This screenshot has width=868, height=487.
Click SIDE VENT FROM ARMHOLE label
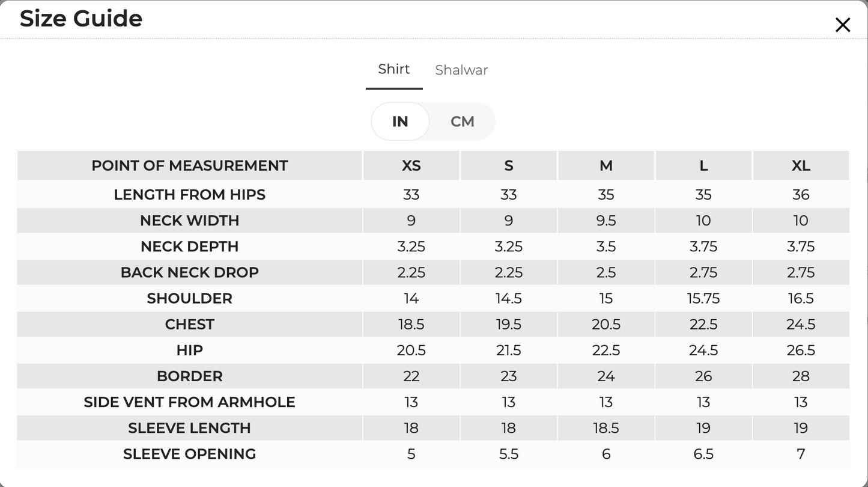190,402
